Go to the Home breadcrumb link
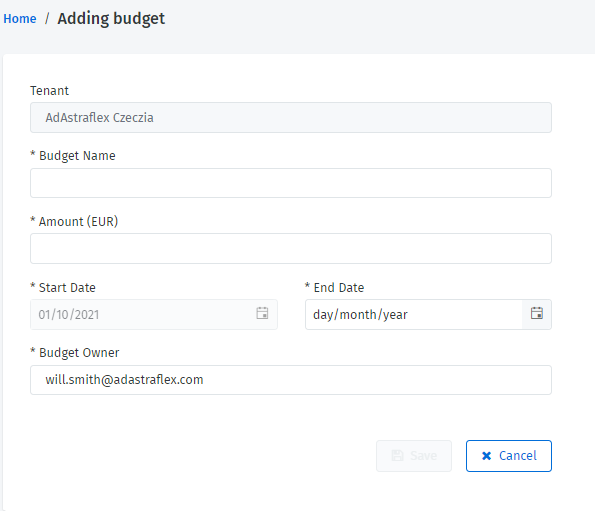Image resolution: width=595 pixels, height=511 pixels. (x=20, y=19)
